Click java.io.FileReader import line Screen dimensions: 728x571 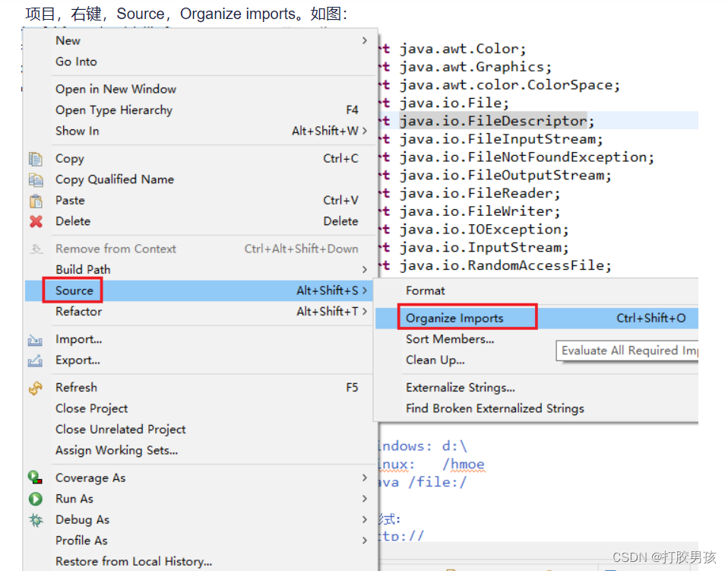480,193
